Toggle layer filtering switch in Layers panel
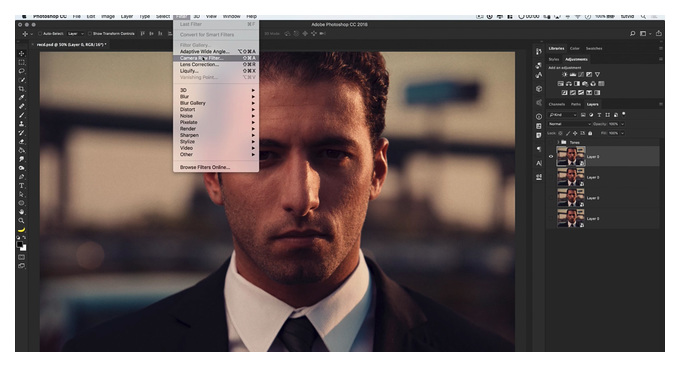 pos(624,114)
